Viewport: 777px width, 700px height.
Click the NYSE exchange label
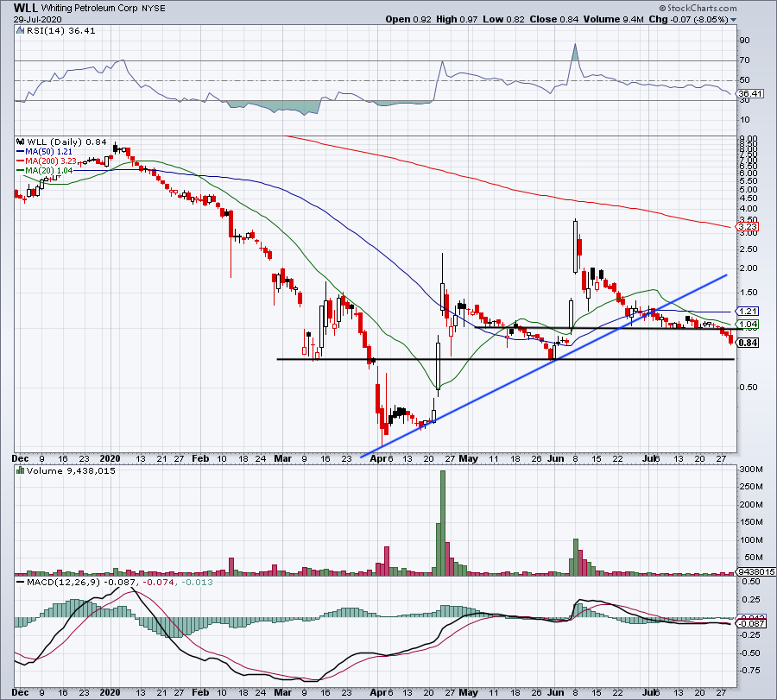click(153, 9)
